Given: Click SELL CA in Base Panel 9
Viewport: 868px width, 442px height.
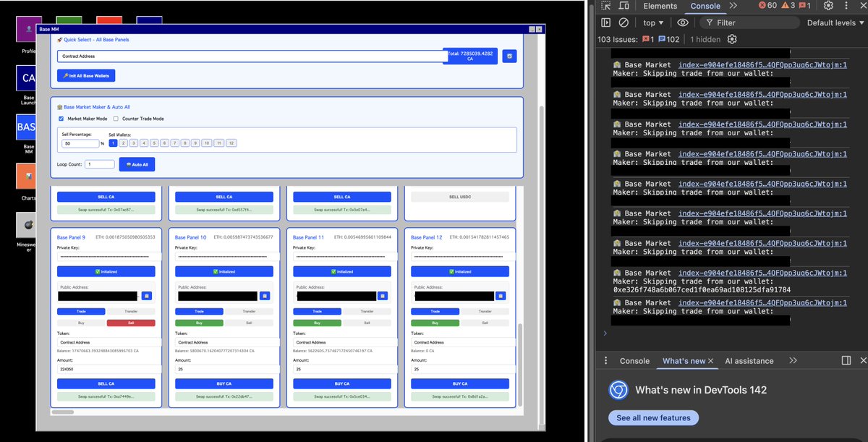Looking at the screenshot, I should (106, 383).
